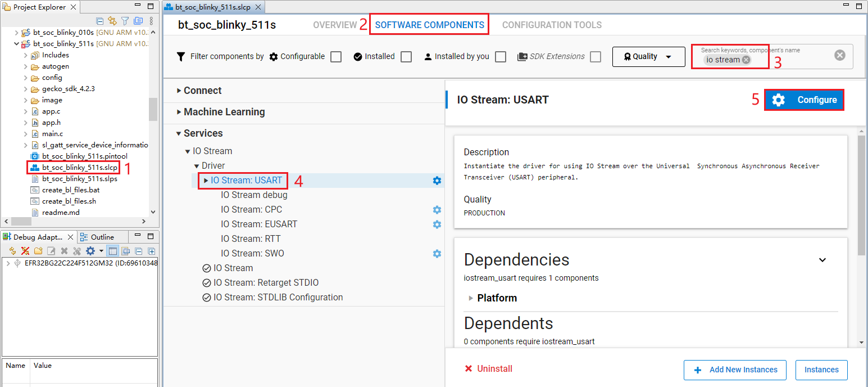
Task: Click the disconnect icon in Debug Adapters toolbar
Action: tap(25, 251)
